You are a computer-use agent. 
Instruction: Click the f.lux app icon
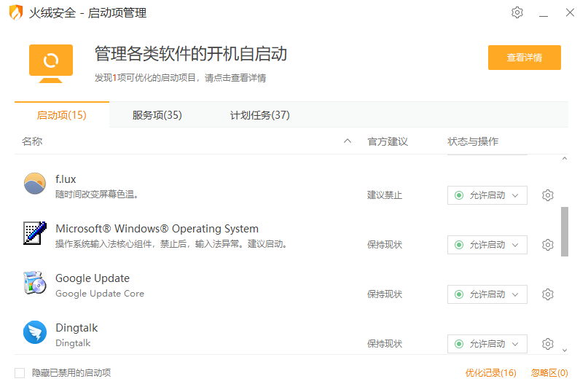click(35, 184)
